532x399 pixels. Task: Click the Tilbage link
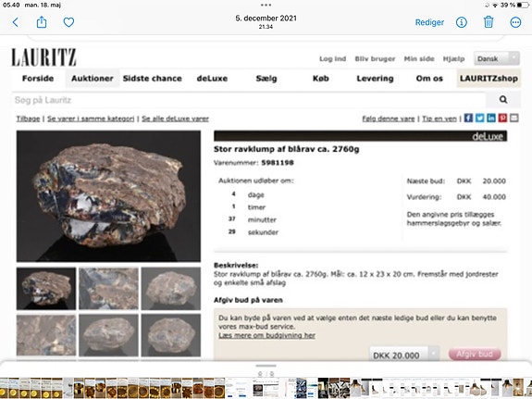28,118
